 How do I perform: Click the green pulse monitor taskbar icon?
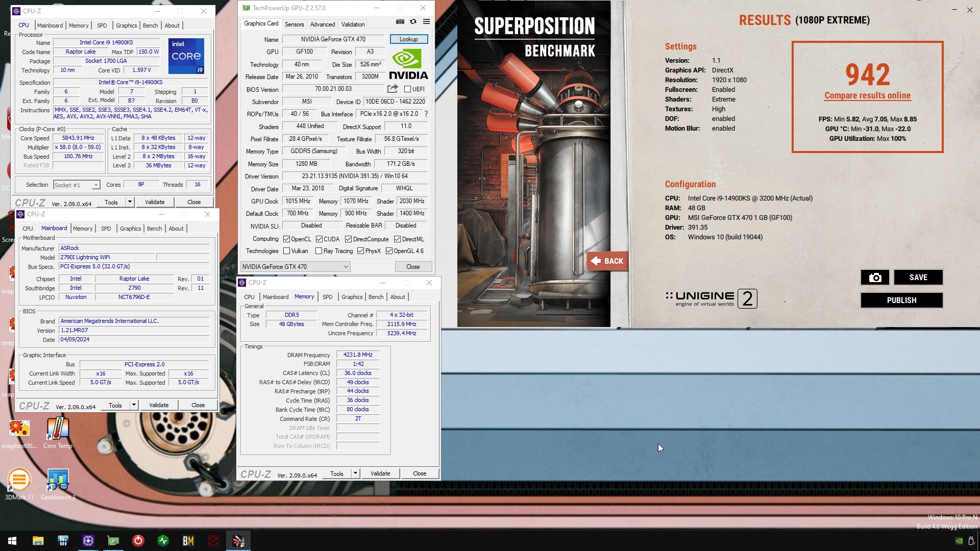click(163, 541)
